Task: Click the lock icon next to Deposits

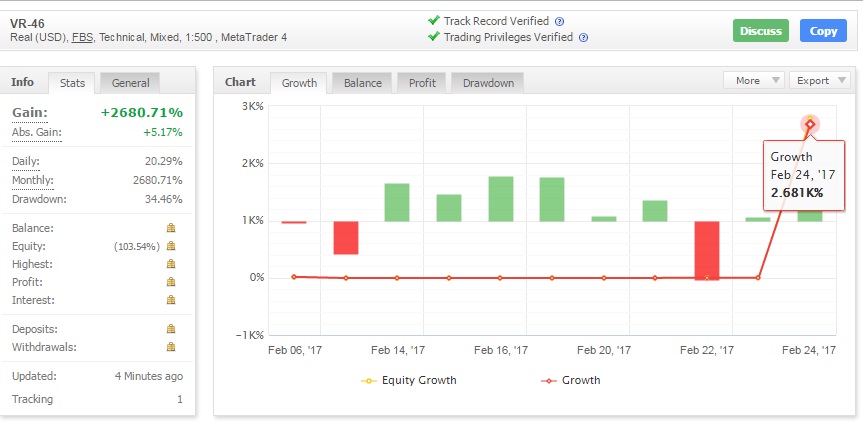Action: point(171,329)
